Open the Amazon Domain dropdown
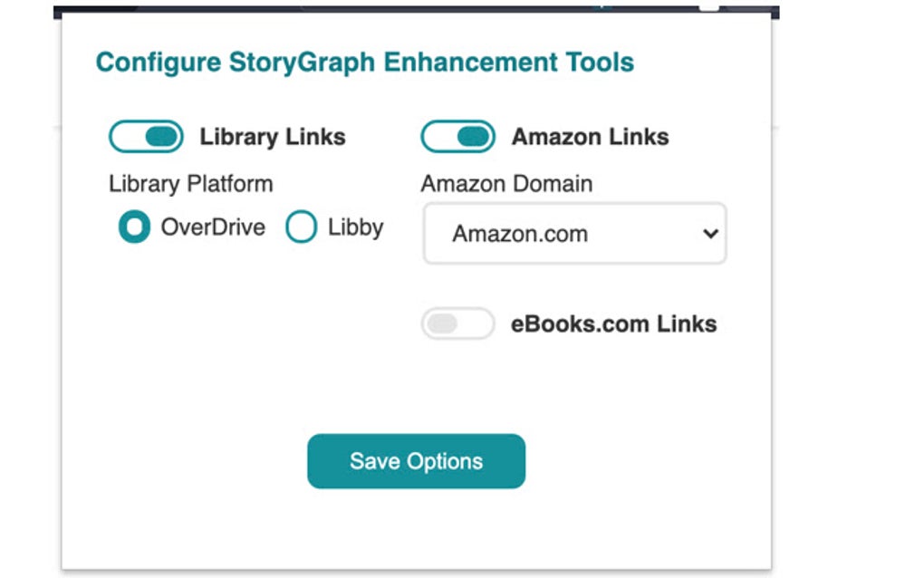The height and width of the screenshot is (578, 924). pyautogui.click(x=574, y=234)
